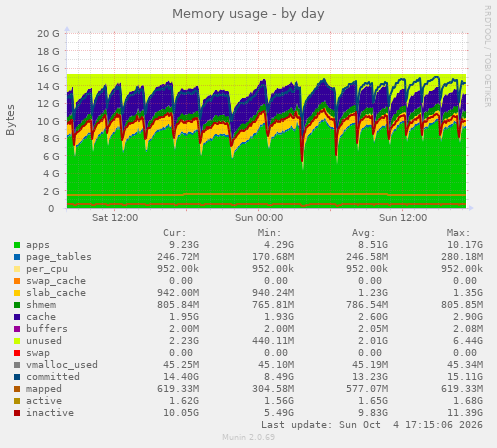Click the 'Min:' column header
The image size is (497, 448).
coord(269,233)
